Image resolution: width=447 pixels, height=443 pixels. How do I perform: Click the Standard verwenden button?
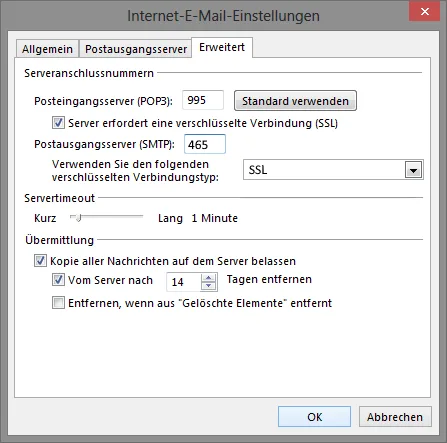[x=295, y=101]
